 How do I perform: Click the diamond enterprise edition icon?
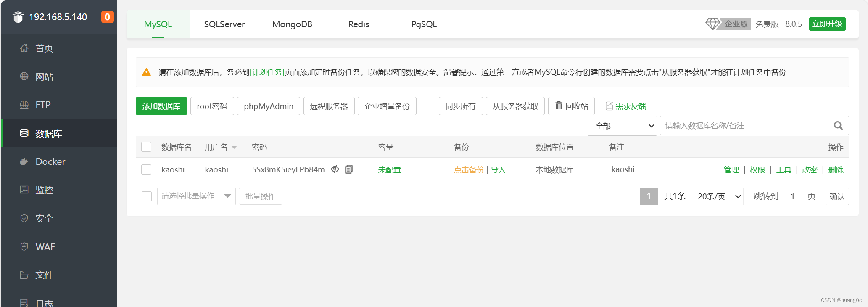click(713, 24)
